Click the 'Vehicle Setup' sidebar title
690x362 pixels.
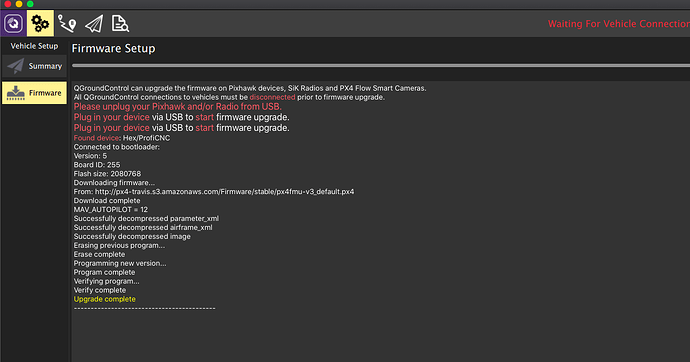point(34,46)
